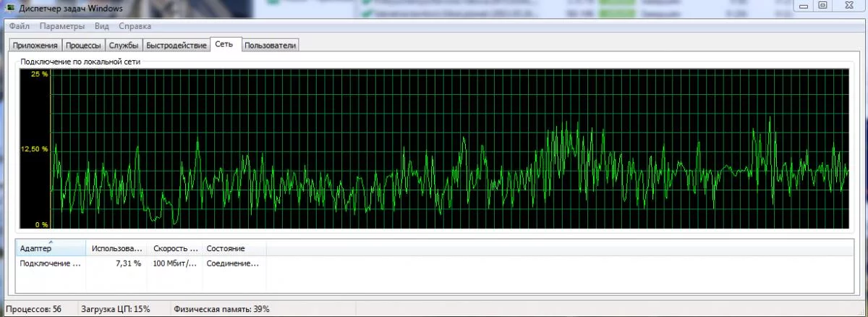Select the Сеть tab
The height and width of the screenshot is (317, 868).
[x=224, y=45]
